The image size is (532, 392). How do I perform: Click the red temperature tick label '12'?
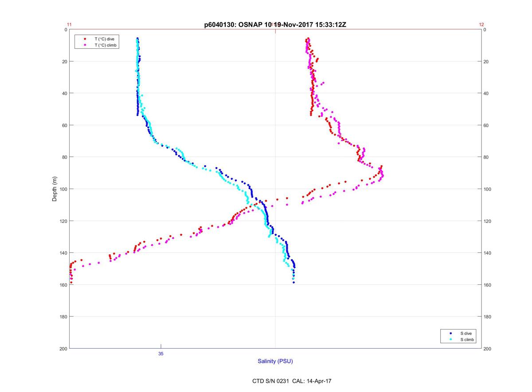pos(481,25)
